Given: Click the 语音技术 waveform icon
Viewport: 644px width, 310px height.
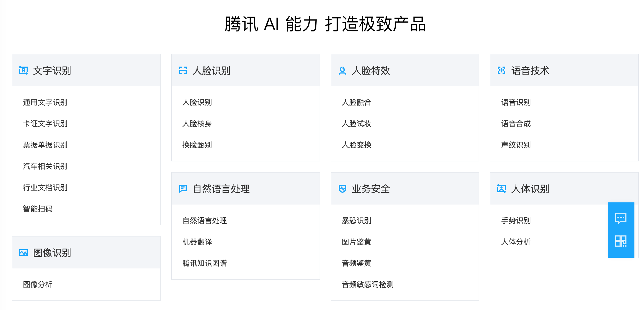Looking at the screenshot, I should [x=501, y=71].
